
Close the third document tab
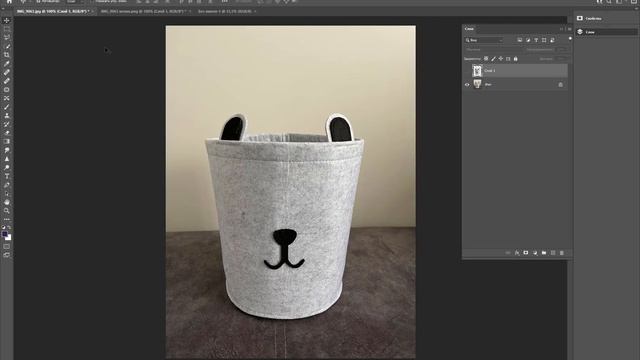coord(255,11)
